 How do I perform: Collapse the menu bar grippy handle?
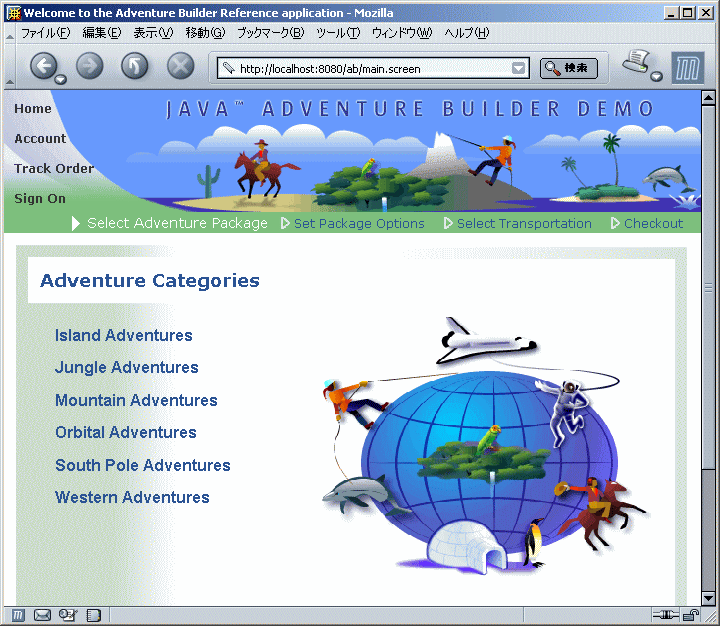[x=9, y=33]
